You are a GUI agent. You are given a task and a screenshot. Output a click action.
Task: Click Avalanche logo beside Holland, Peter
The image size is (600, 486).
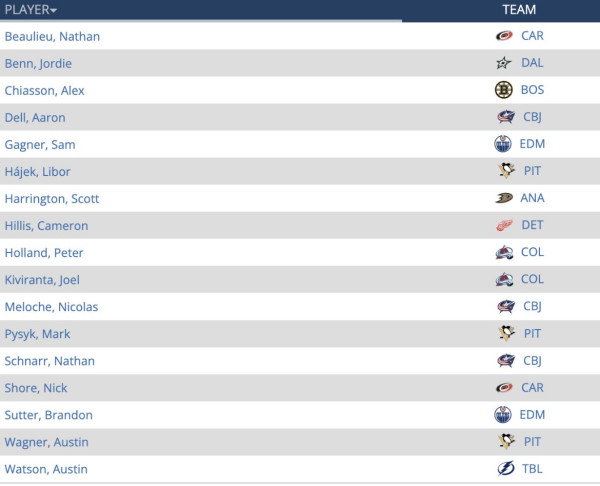coord(504,252)
